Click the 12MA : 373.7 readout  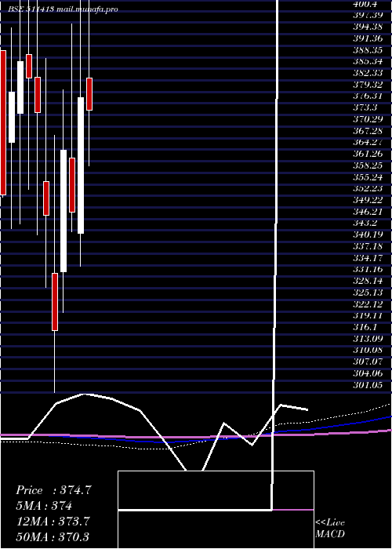pyautogui.click(x=53, y=521)
